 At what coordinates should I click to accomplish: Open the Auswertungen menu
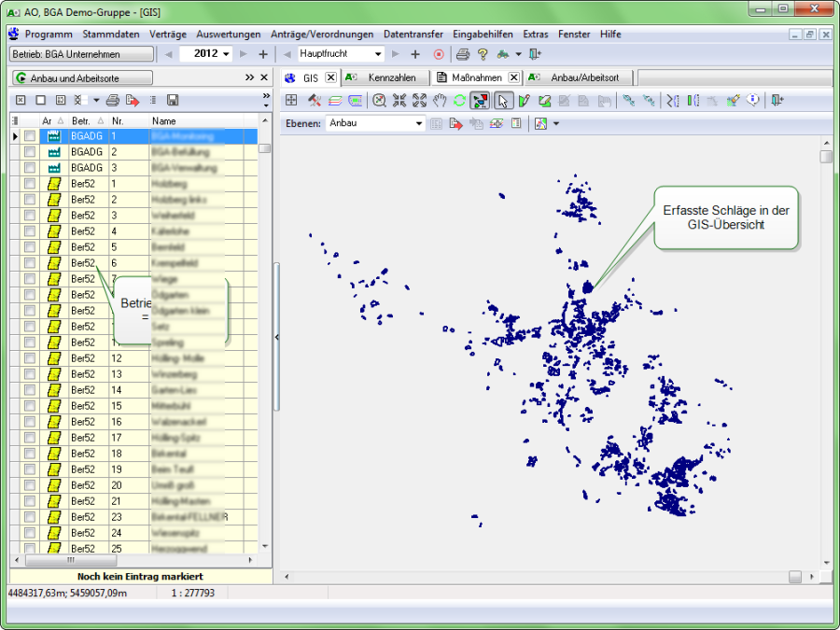coord(228,34)
